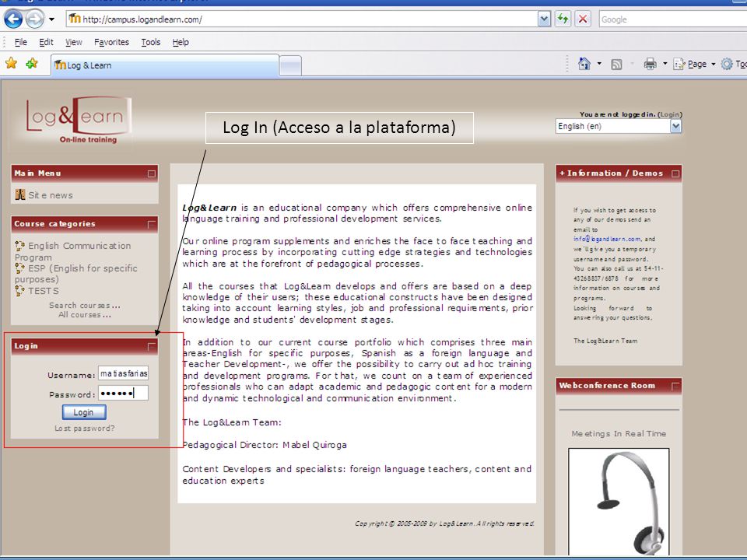The height and width of the screenshot is (560, 747).
Task: Click the Print toolbar icon
Action: pyautogui.click(x=650, y=64)
